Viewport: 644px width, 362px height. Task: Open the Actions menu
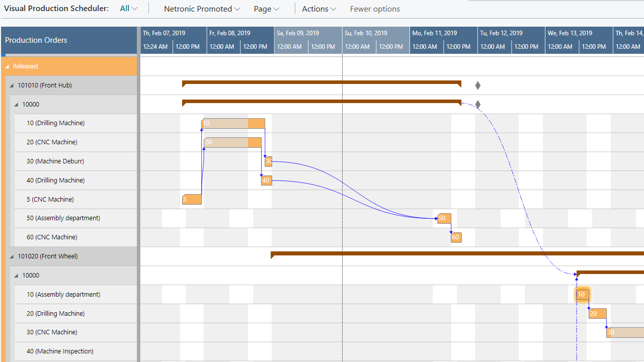[318, 9]
